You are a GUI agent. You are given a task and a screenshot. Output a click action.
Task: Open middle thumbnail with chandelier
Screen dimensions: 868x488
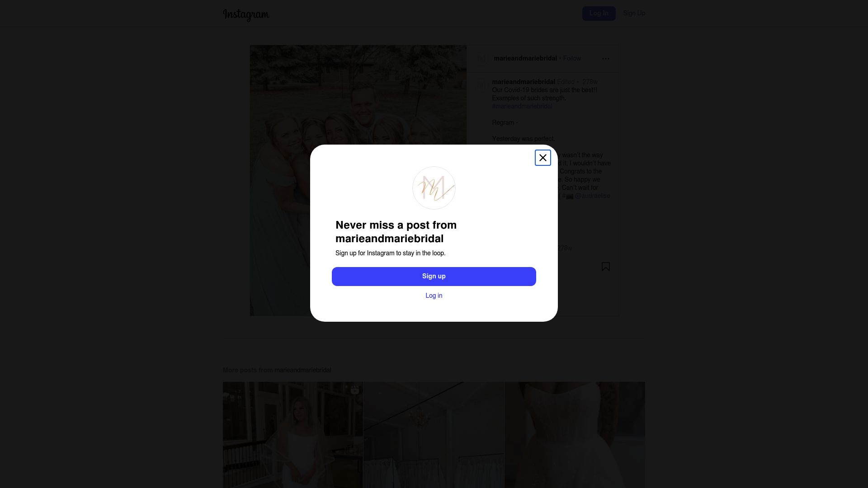click(x=434, y=435)
